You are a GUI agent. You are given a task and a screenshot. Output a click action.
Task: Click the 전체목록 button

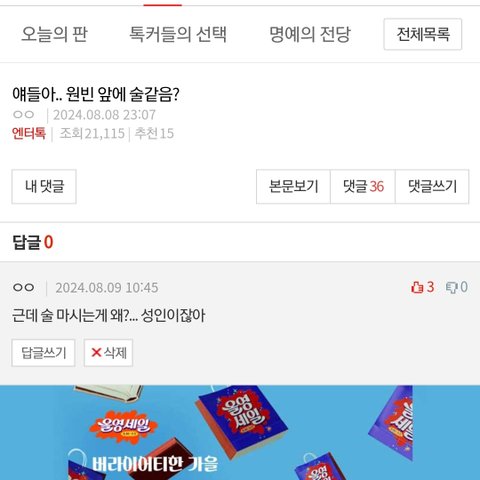tap(423, 34)
